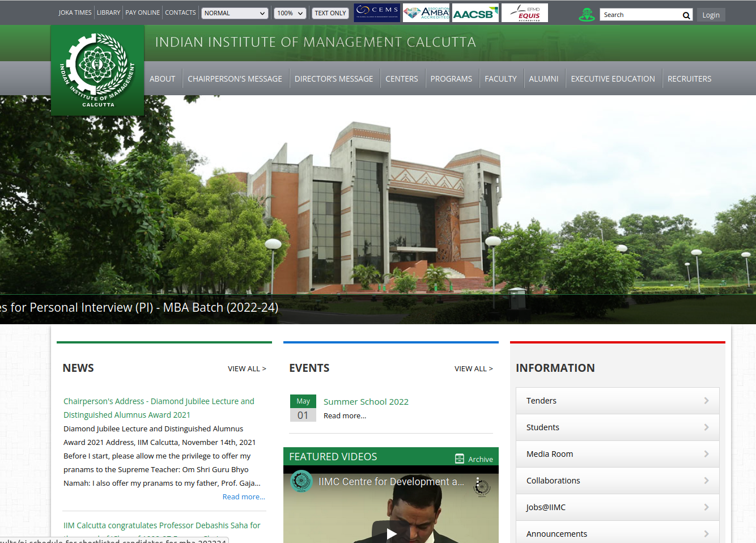The width and height of the screenshot is (756, 543).
Task: Click the AACSB accreditation logo
Action: coord(475,12)
